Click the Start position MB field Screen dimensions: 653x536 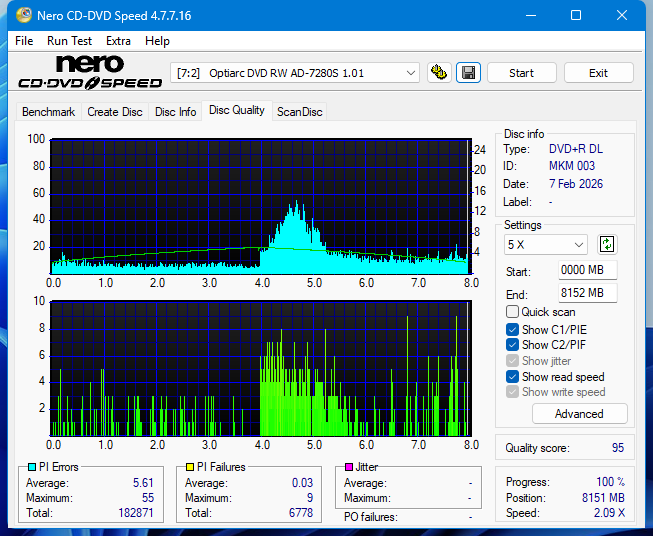click(x=587, y=271)
